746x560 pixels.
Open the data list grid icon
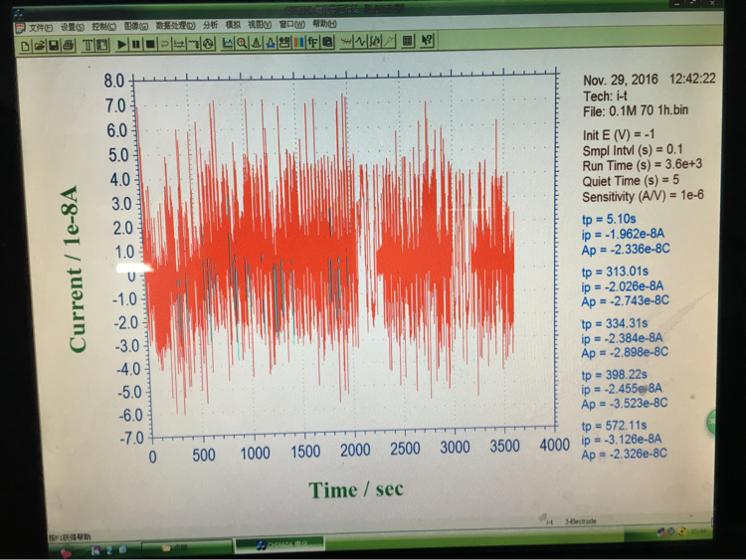click(408, 41)
